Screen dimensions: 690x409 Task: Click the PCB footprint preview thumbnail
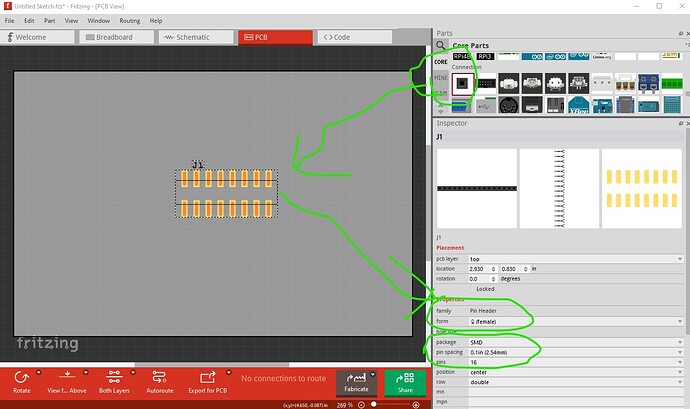tap(641, 188)
